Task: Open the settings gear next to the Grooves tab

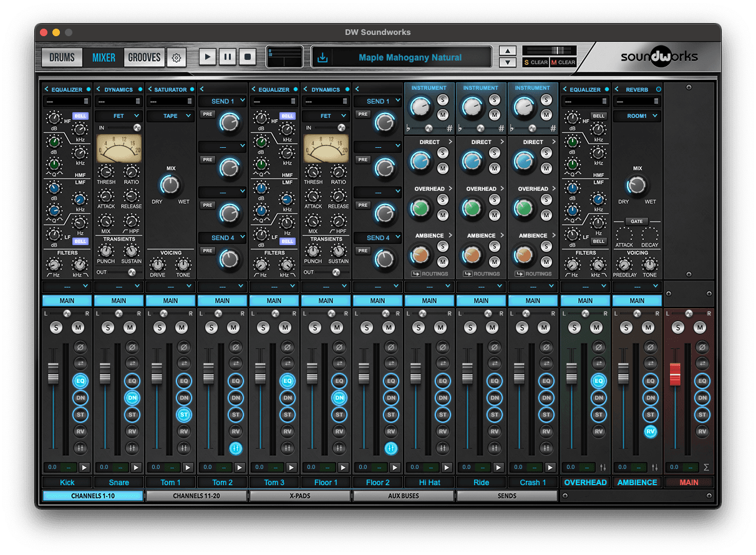Action: [x=177, y=57]
